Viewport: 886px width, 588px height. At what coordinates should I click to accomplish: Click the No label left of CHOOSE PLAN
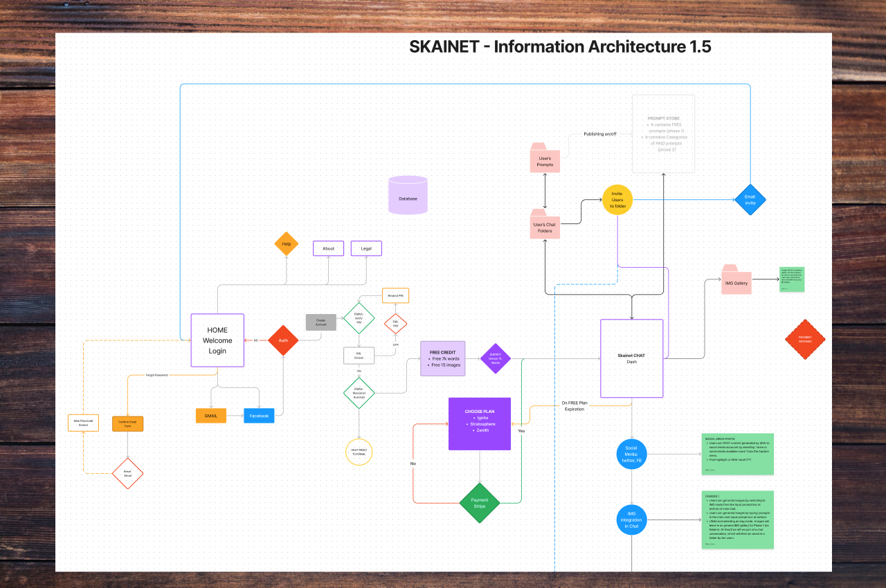coord(413,463)
